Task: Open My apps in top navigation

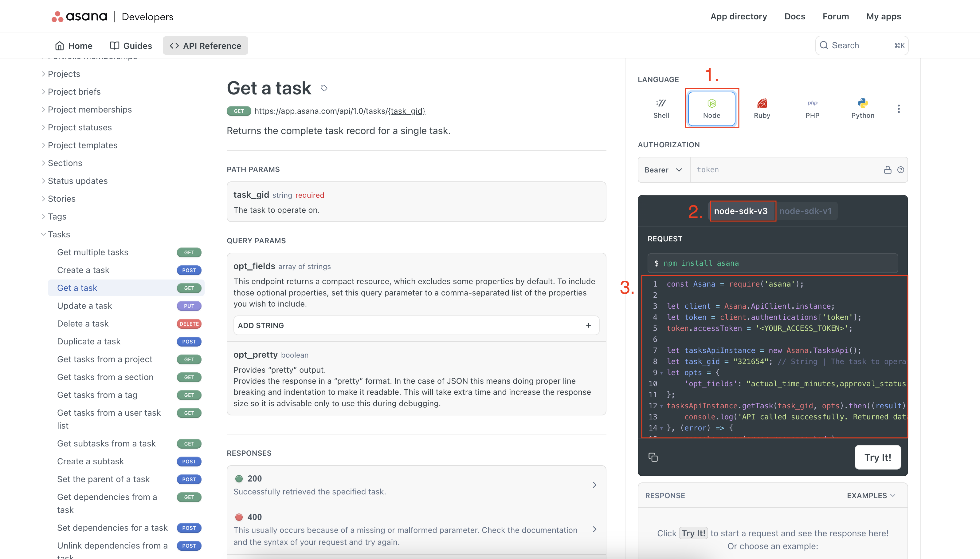Action: click(883, 17)
